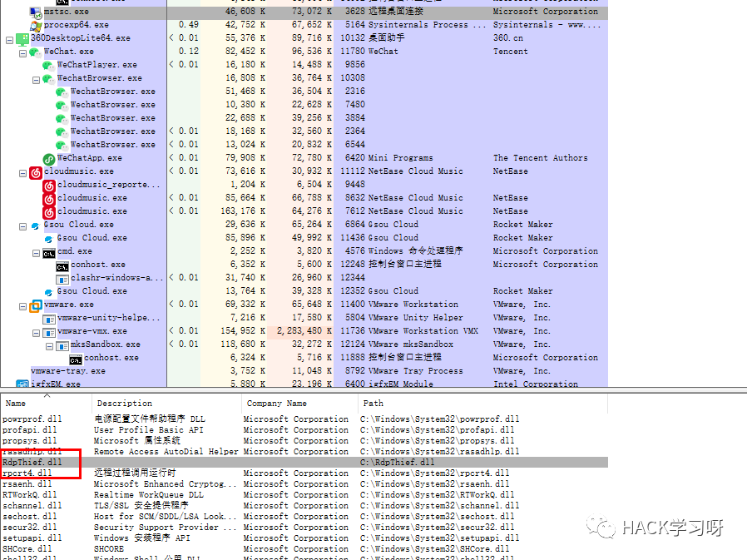Click the vmware-unity-helper process icon
747x560 pixels.
pos(49,320)
